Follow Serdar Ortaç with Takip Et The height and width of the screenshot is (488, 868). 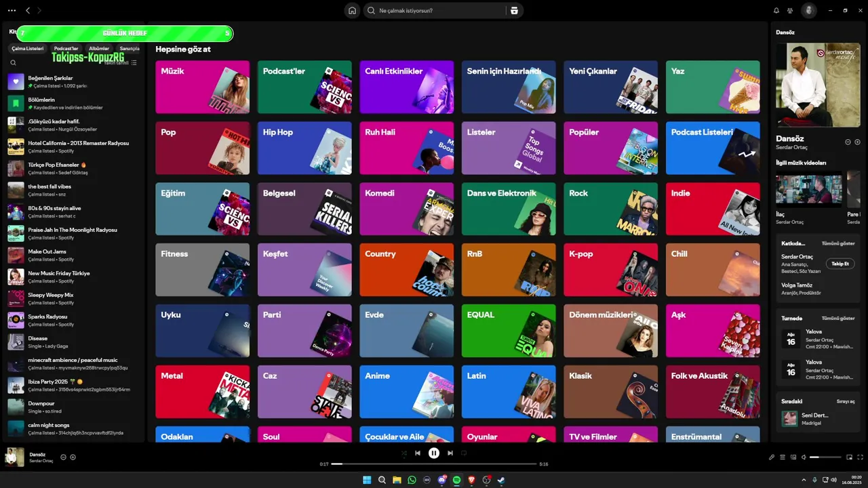(840, 264)
